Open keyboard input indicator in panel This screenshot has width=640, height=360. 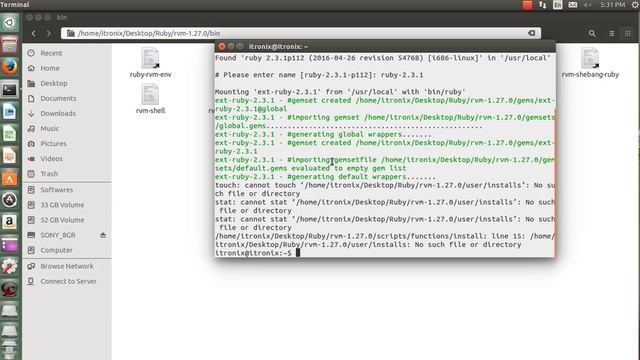(558, 5)
